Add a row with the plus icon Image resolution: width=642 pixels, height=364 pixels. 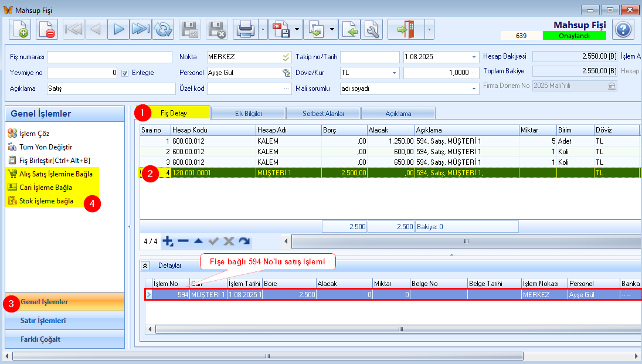[168, 241]
